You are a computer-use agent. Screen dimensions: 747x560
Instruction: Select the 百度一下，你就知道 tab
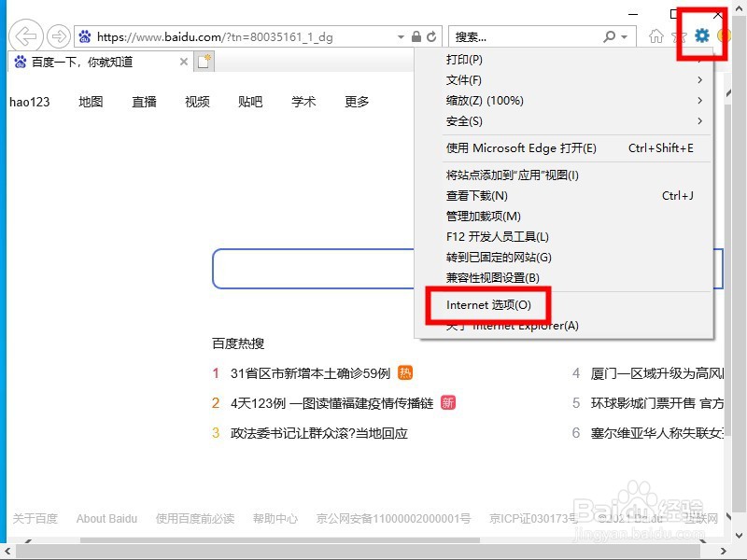[x=102, y=62]
